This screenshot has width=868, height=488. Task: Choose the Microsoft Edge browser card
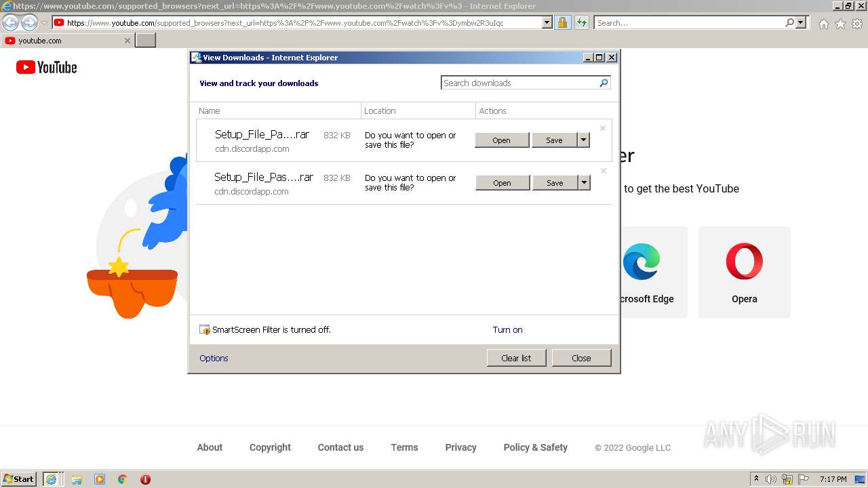(654, 272)
